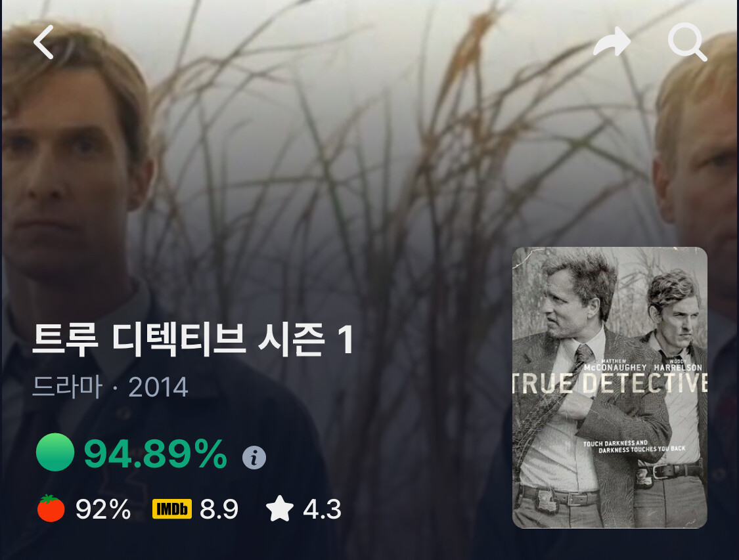The height and width of the screenshot is (560, 739).
Task: Click the 2014 release year
Action: pyautogui.click(x=158, y=387)
